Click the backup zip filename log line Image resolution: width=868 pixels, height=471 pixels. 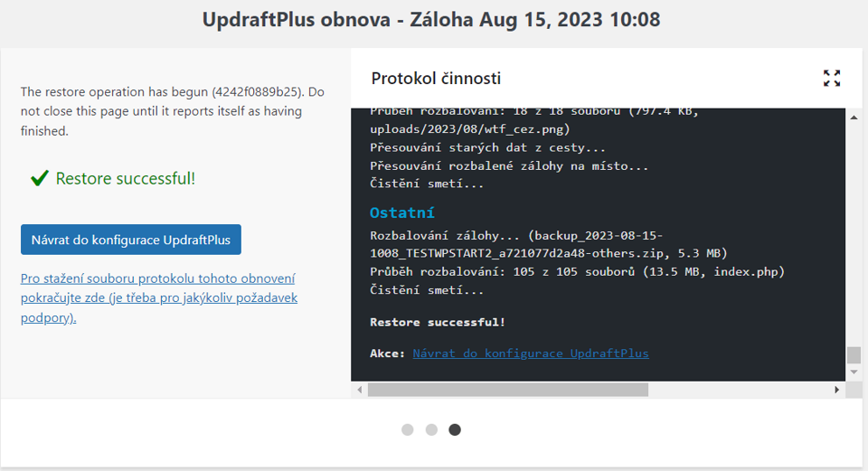[x=549, y=244]
